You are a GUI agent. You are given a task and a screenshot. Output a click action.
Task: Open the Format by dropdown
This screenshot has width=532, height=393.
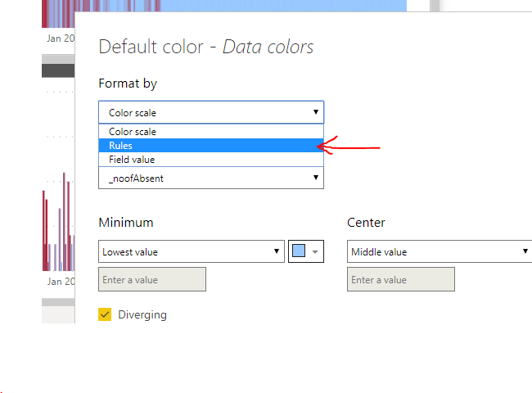[211, 112]
